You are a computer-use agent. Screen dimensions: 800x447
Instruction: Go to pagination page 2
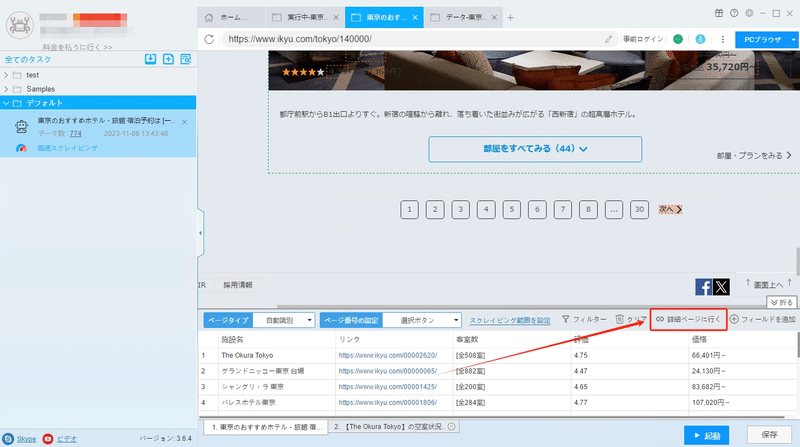tap(435, 209)
